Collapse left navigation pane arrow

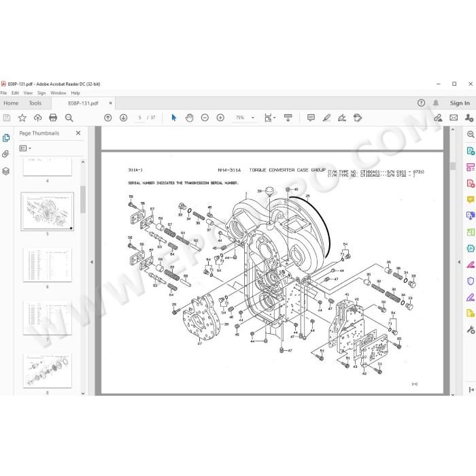92,262
